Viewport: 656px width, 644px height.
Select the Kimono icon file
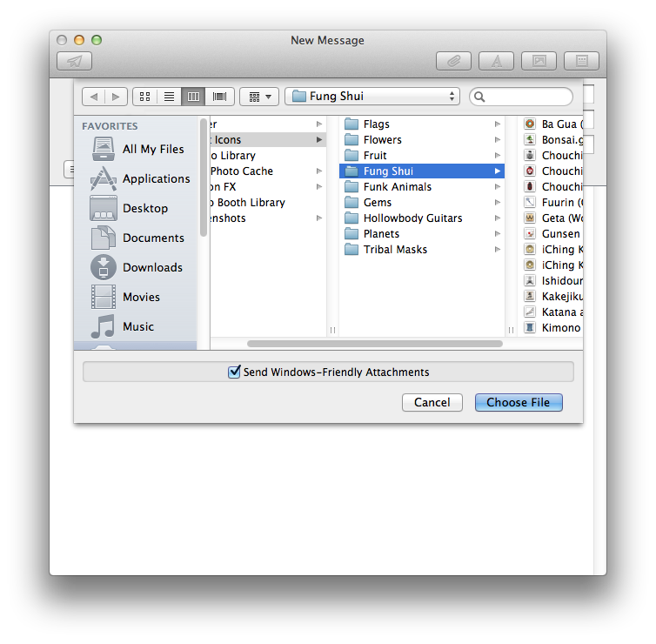click(x=550, y=328)
